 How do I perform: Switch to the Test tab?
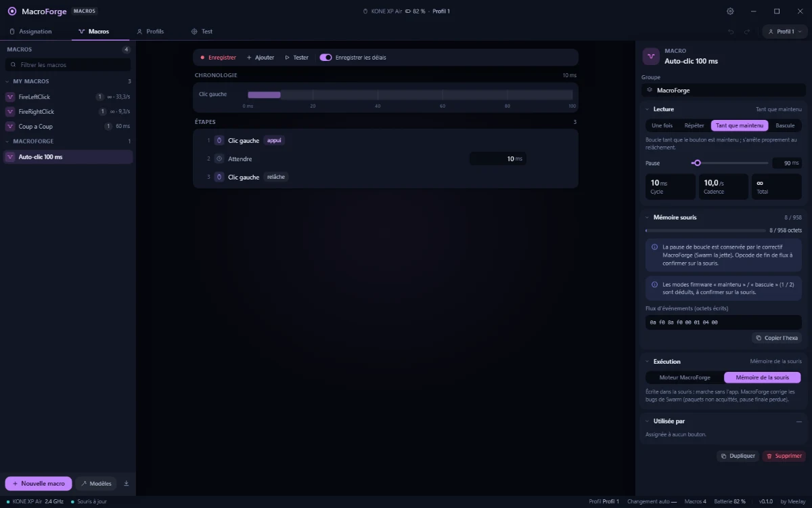[x=202, y=32]
